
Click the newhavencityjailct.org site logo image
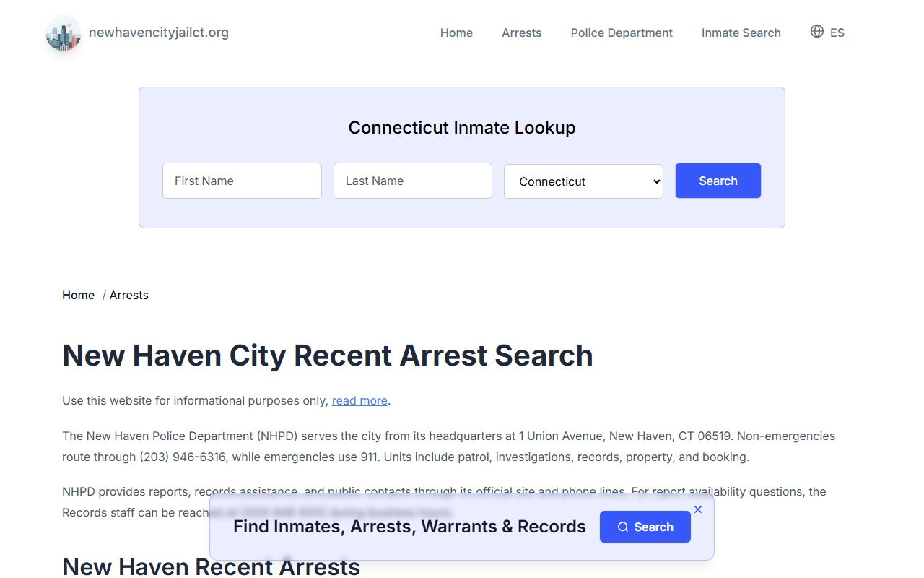tap(64, 33)
